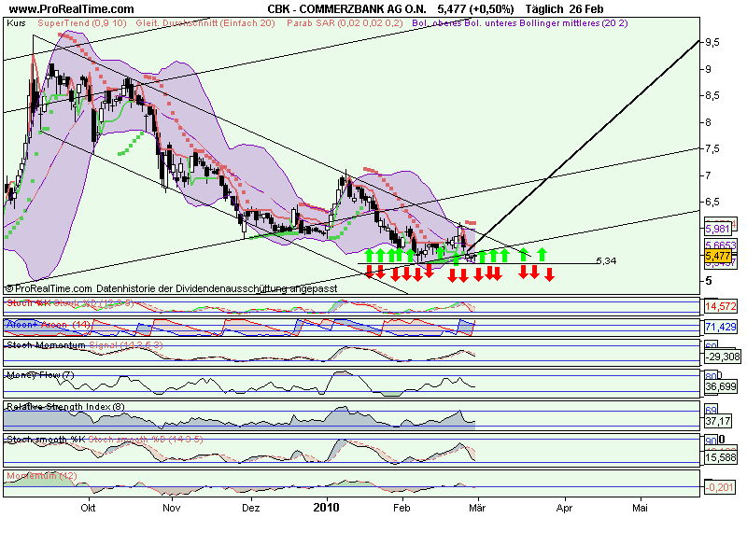Click the 2010 year marker on time axis

click(326, 508)
